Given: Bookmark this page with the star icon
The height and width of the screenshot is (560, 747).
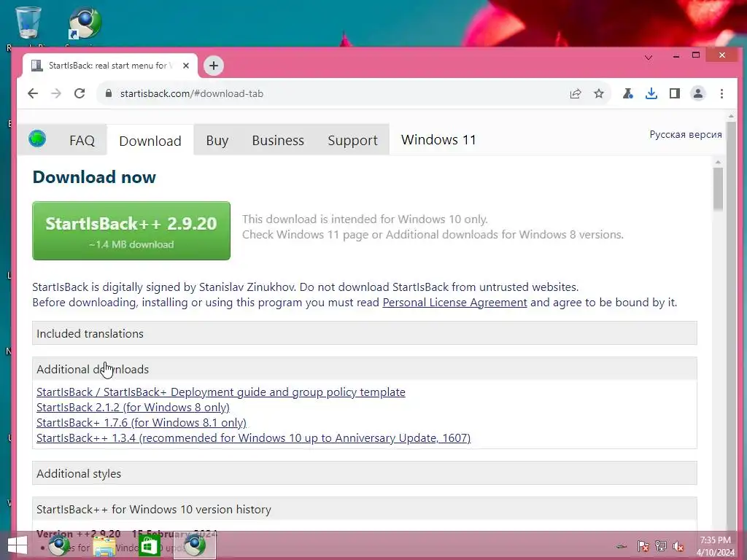Looking at the screenshot, I should pyautogui.click(x=599, y=94).
